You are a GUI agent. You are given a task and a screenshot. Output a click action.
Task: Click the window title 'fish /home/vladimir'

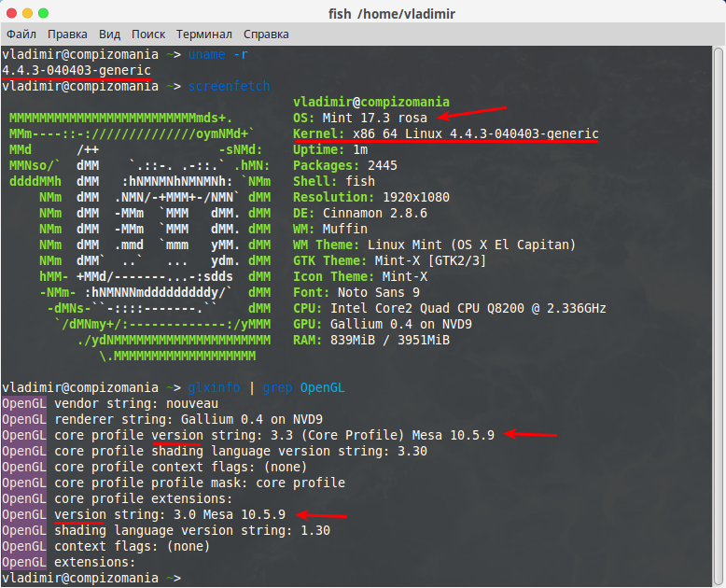pos(392,14)
